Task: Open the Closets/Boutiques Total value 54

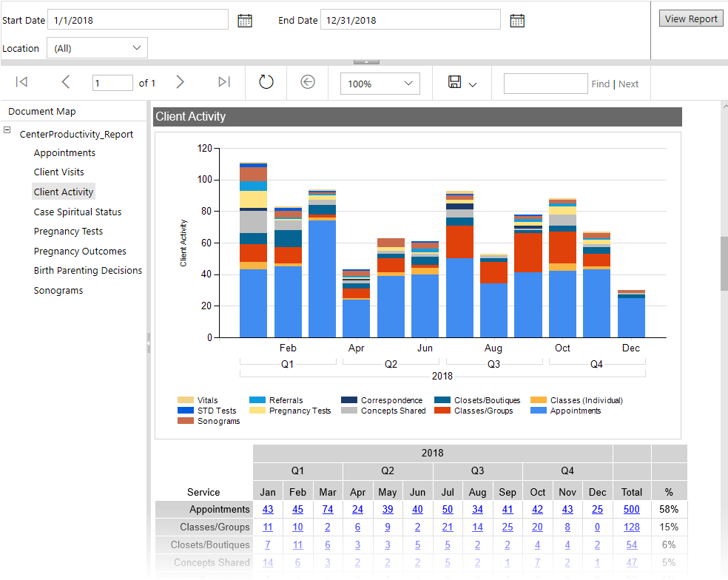Action: [x=631, y=544]
